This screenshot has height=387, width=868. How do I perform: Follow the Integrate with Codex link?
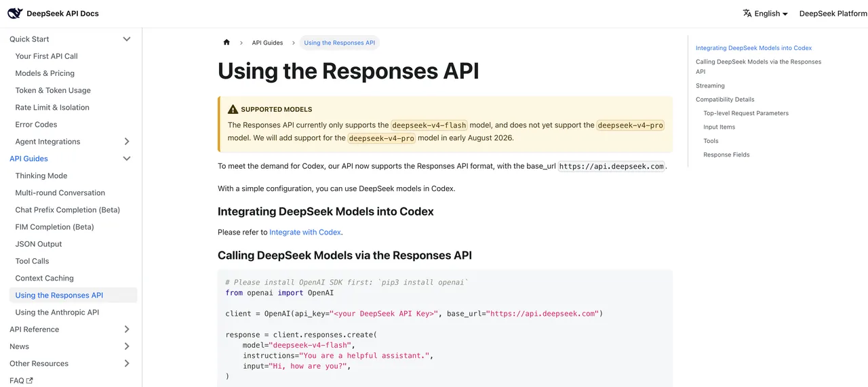pos(305,232)
